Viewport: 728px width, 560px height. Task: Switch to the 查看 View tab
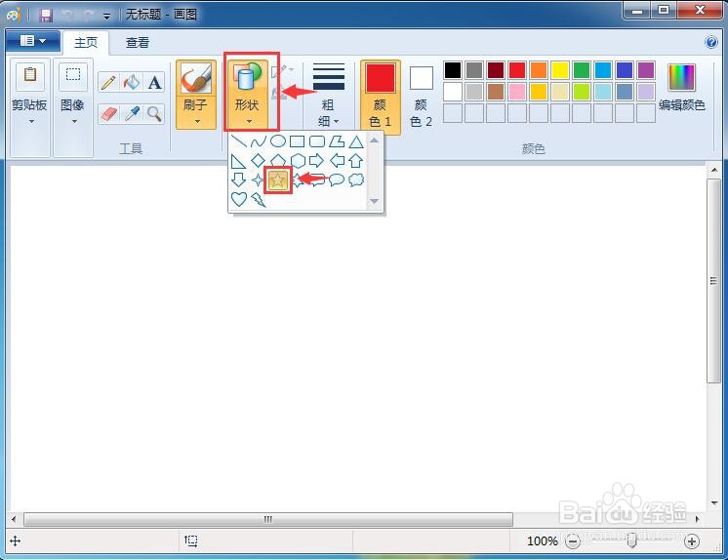138,43
